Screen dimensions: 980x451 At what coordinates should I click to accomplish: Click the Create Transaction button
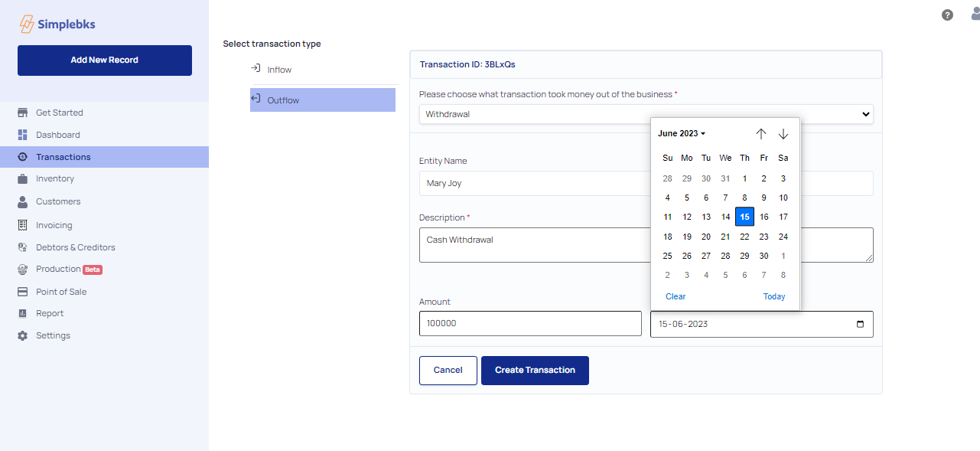535,371
